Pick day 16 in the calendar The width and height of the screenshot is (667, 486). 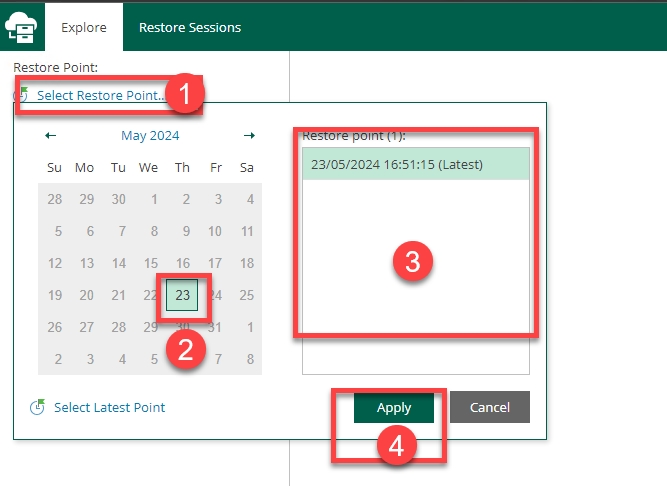pyautogui.click(x=182, y=263)
